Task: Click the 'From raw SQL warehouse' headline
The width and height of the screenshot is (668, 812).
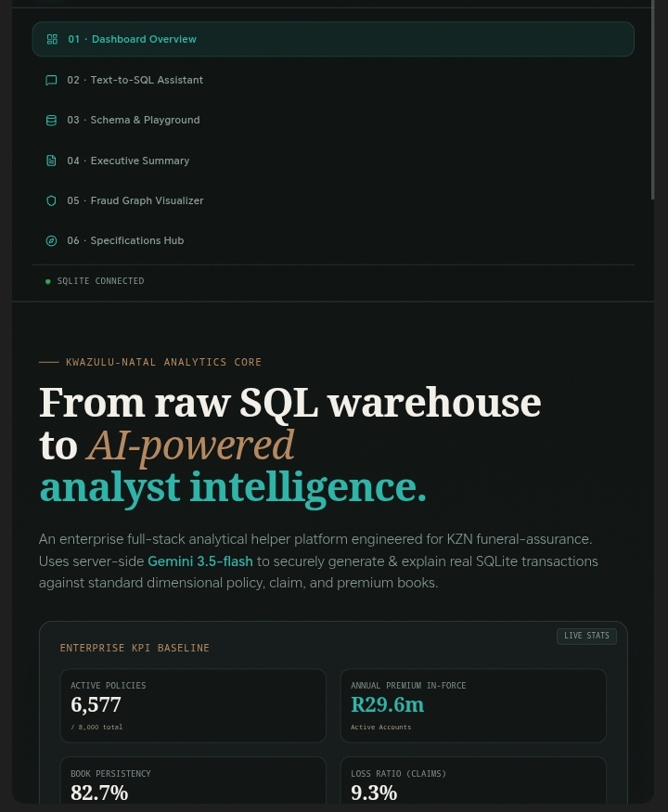Action: pyautogui.click(x=290, y=403)
